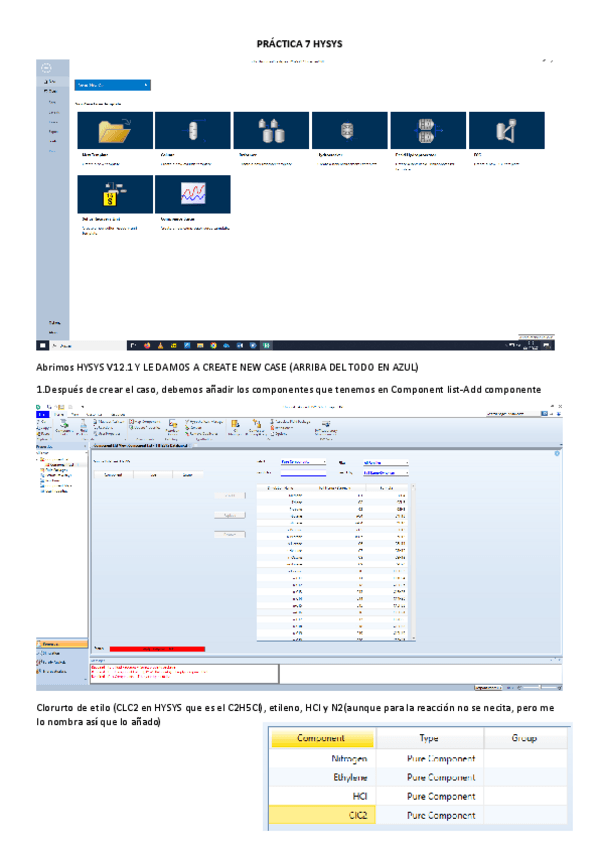Open the folder template tile
Screen dimensions: 599x848
pos(115,130)
